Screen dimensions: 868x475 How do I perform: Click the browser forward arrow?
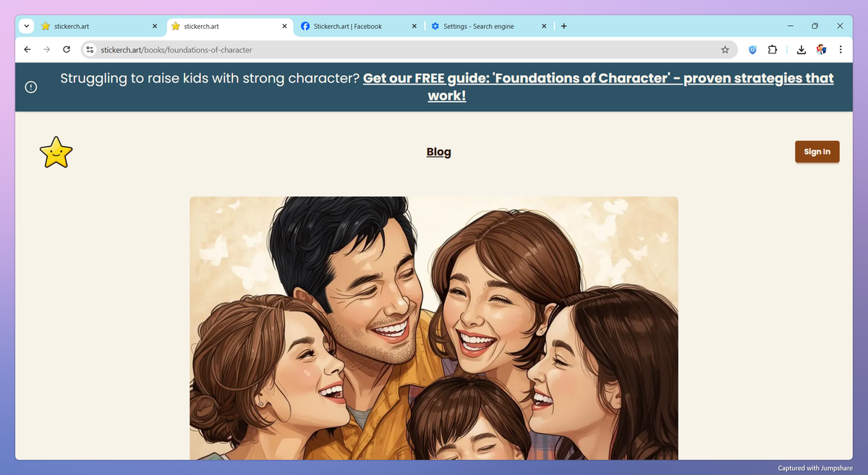46,50
